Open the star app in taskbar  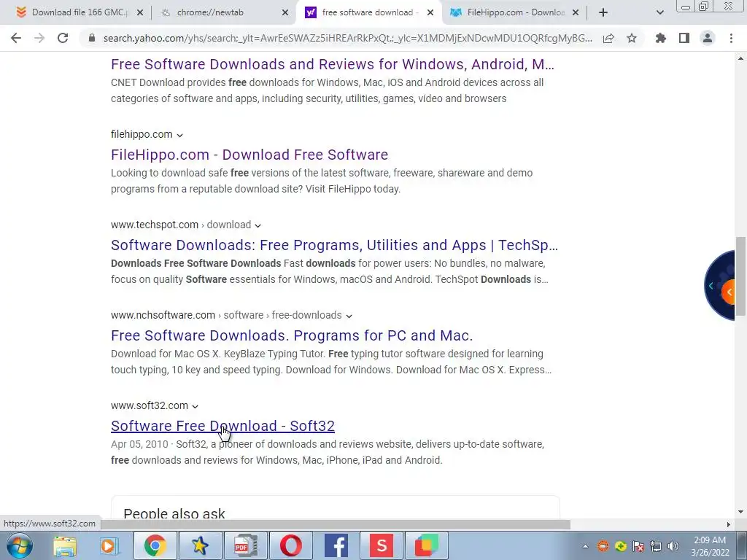click(200, 545)
